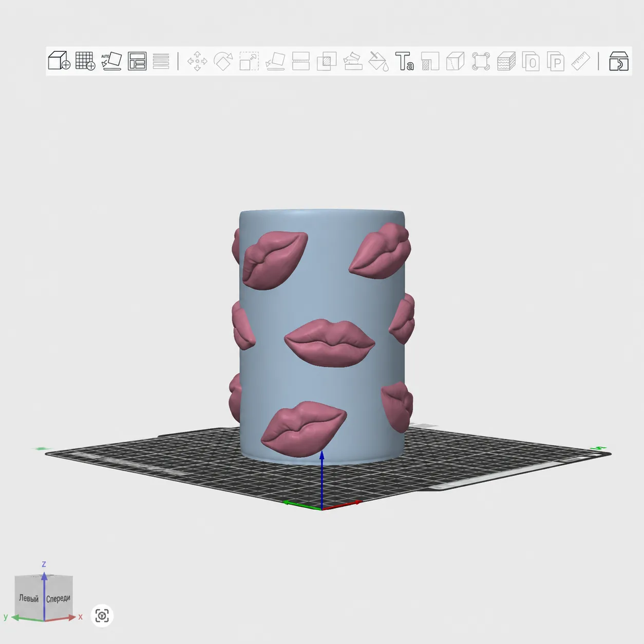The height and width of the screenshot is (644, 644).
Task: Click the 'Левый' face of the view cube
Action: tap(29, 598)
